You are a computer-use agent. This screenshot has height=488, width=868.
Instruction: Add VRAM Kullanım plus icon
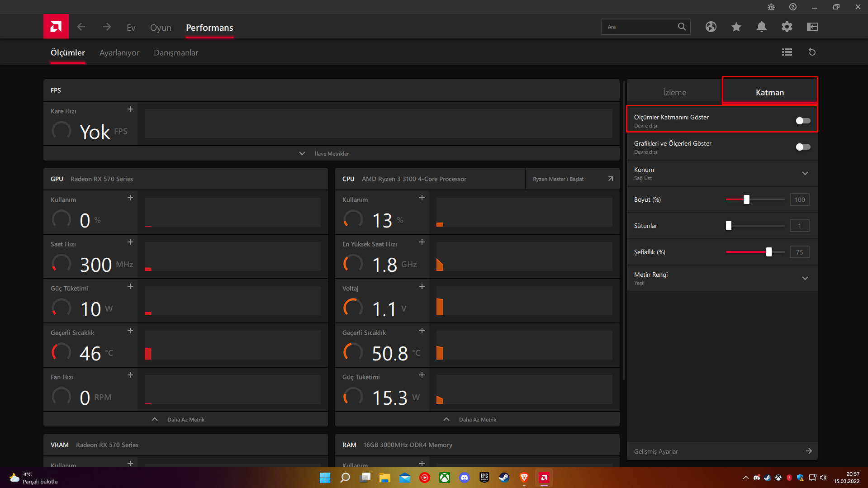click(130, 463)
